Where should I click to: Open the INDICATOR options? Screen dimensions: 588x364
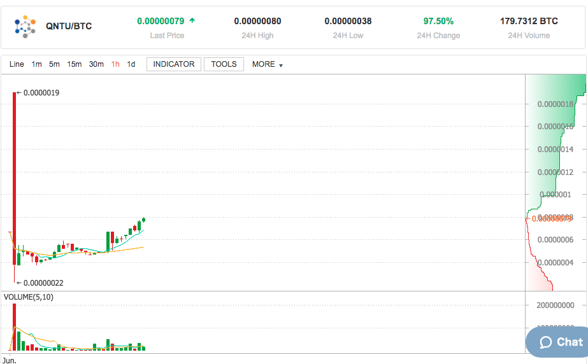(174, 64)
